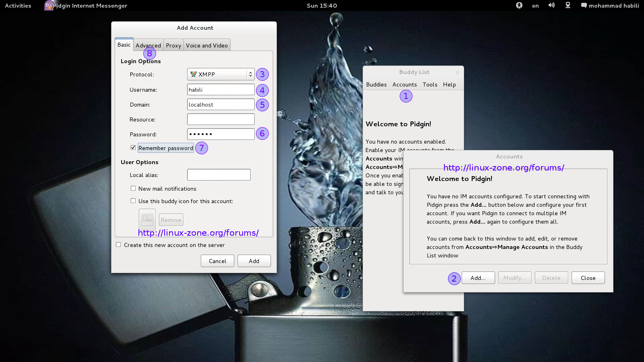
Task: Click Cancel in Add Account dialog
Action: (217, 261)
